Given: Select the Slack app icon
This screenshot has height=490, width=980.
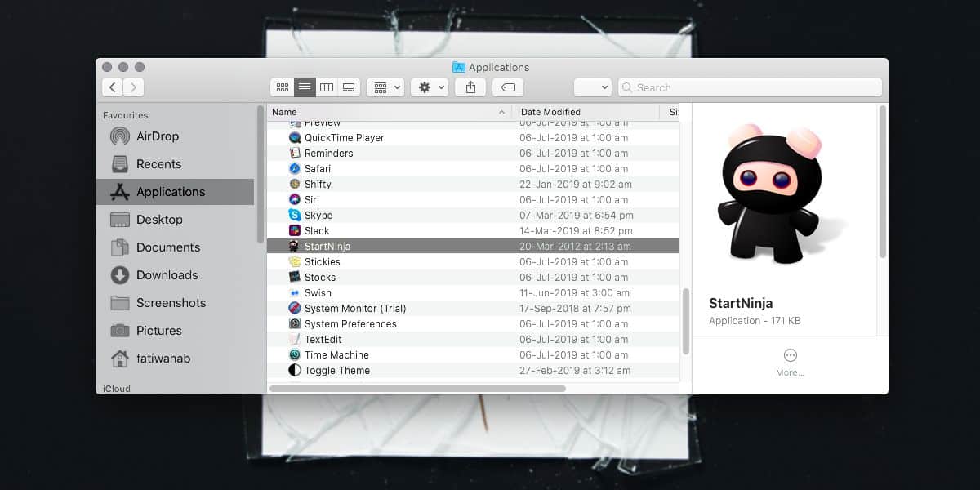Looking at the screenshot, I should 295,231.
